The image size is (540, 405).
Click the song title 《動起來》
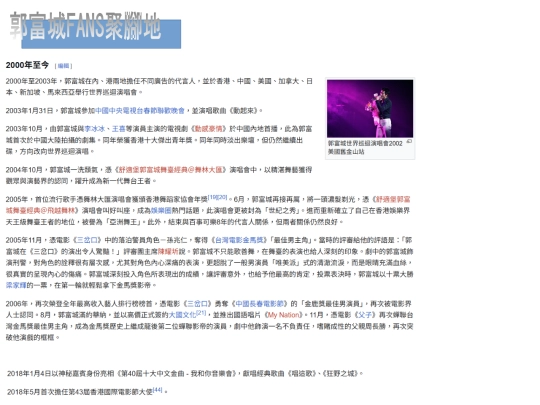tap(243, 111)
